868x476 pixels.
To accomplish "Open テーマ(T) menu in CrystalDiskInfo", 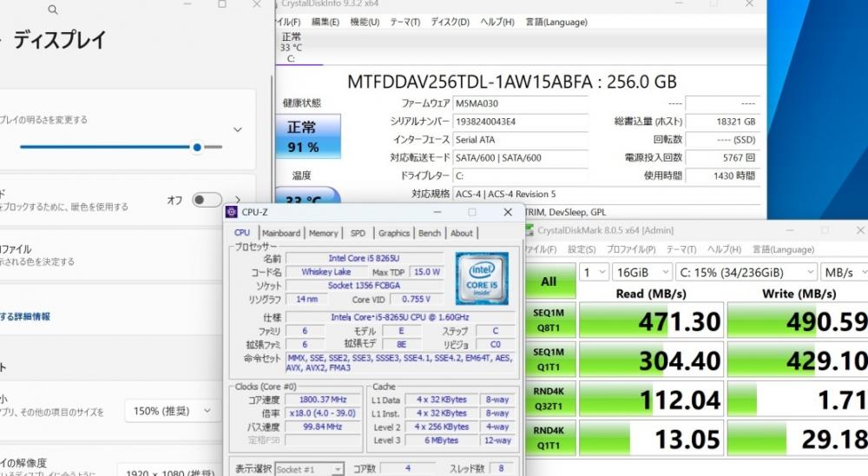I will (404, 23).
